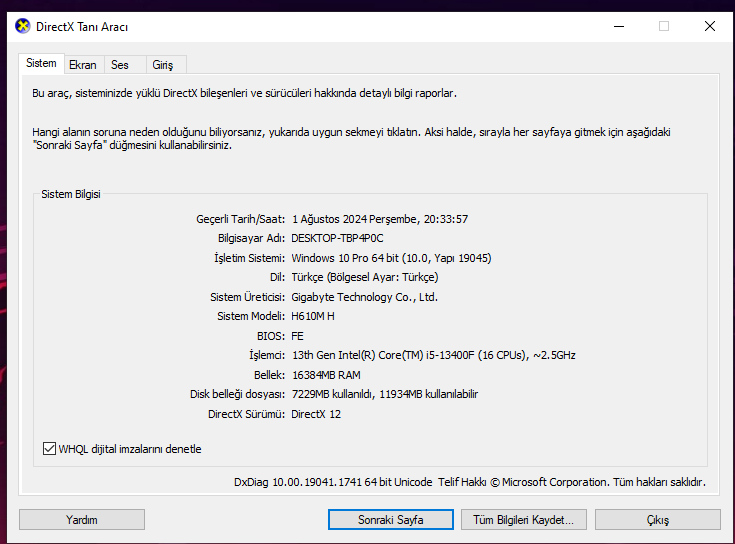Click the DirectX Sürümü label
735x544 pixels.
click(247, 414)
